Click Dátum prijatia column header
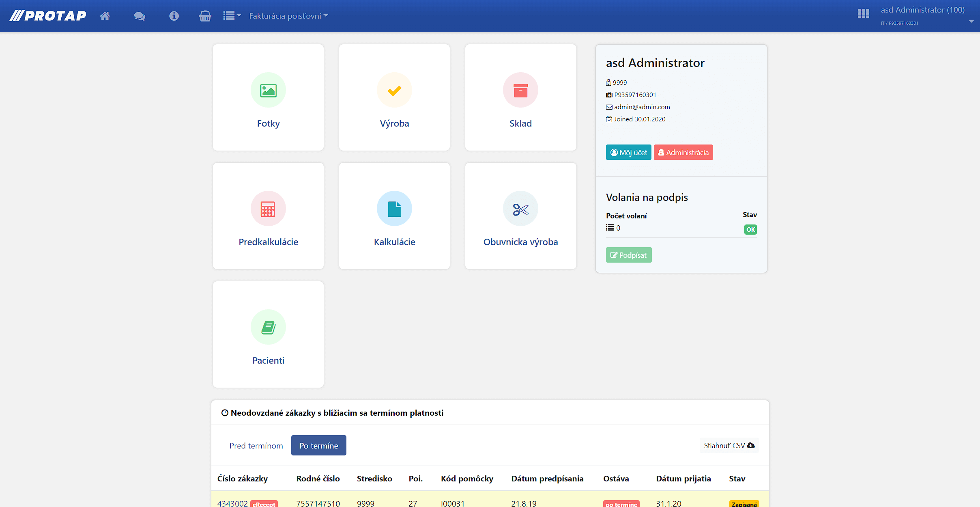 tap(683, 479)
